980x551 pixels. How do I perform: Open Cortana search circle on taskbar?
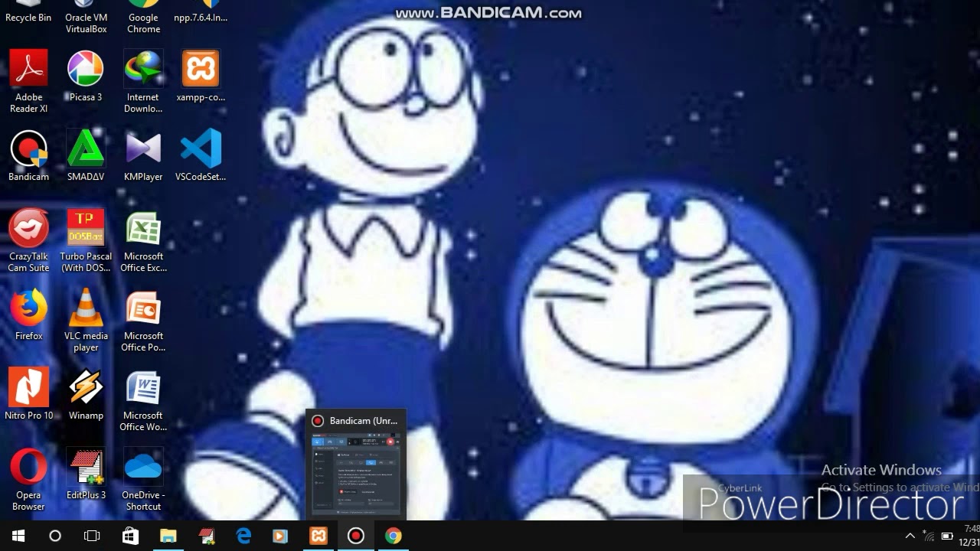(55, 536)
